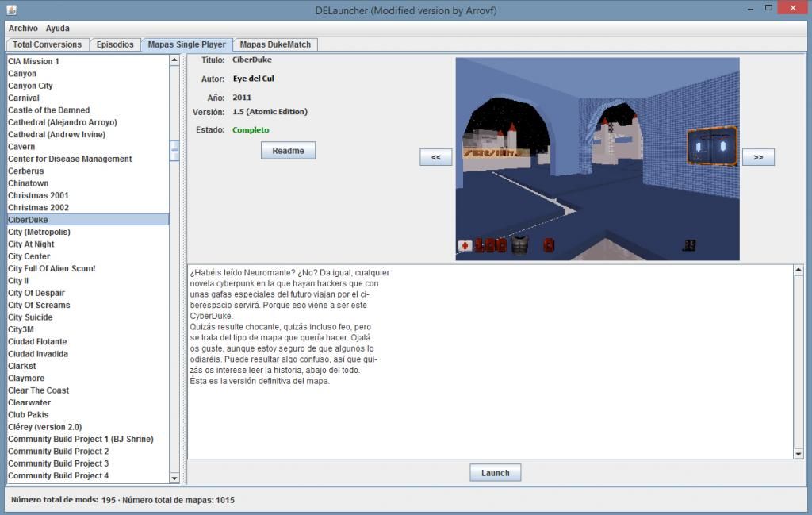Show previous screenshot with << button
This screenshot has width=812, height=515.
tap(436, 157)
